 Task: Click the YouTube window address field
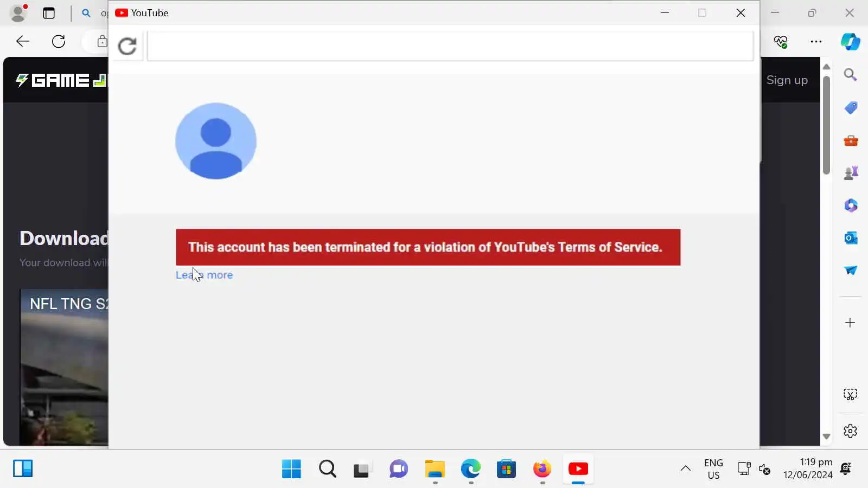coord(450,46)
